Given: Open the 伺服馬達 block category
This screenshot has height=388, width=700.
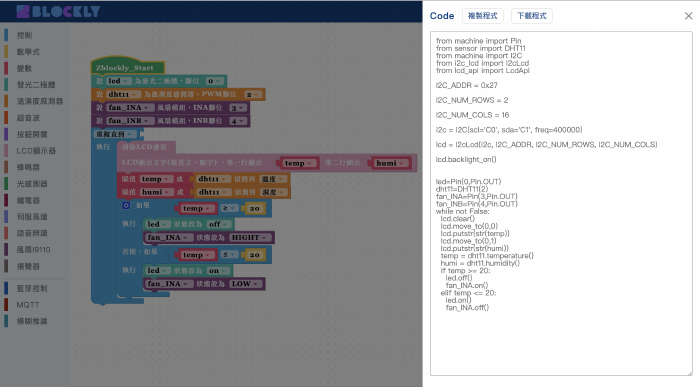Looking at the screenshot, I should (32, 217).
